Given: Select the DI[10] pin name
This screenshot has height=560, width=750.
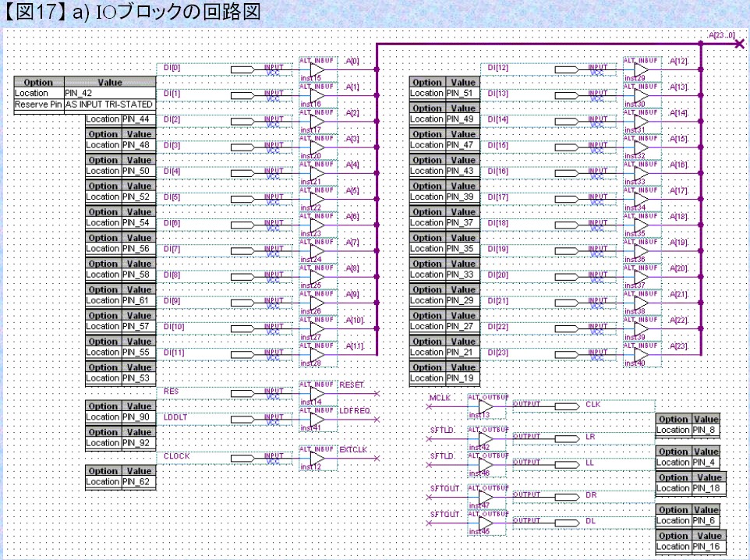Looking at the screenshot, I should (174, 327).
